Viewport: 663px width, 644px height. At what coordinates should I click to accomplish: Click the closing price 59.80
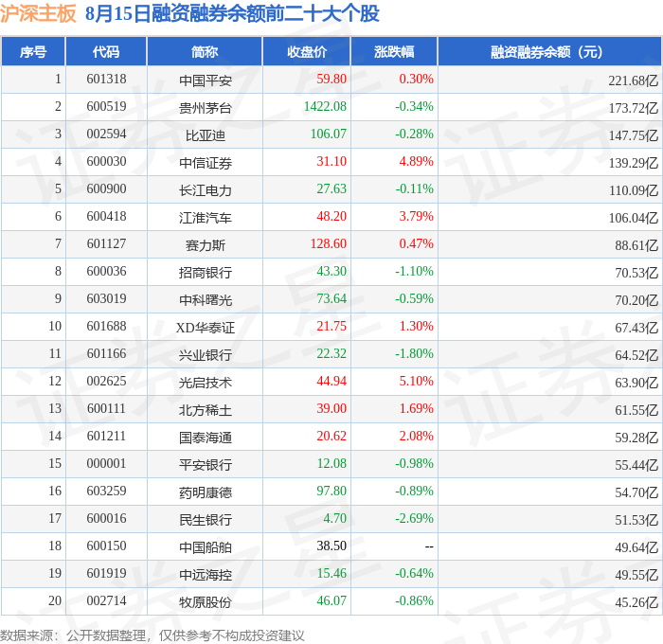[x=331, y=79]
